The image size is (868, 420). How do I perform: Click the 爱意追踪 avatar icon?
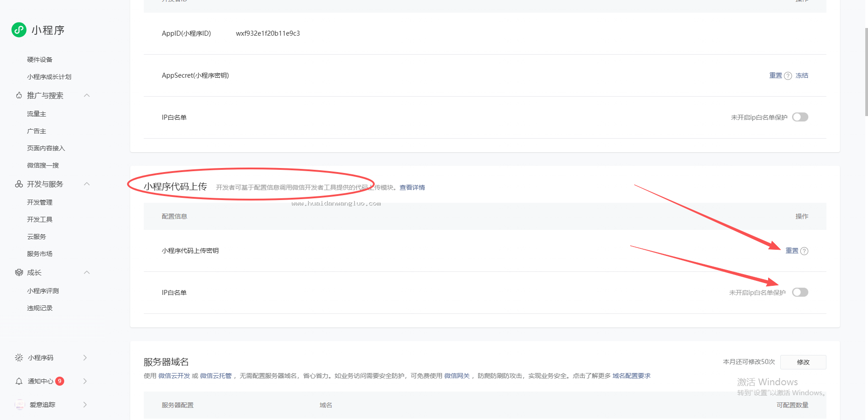(x=19, y=405)
